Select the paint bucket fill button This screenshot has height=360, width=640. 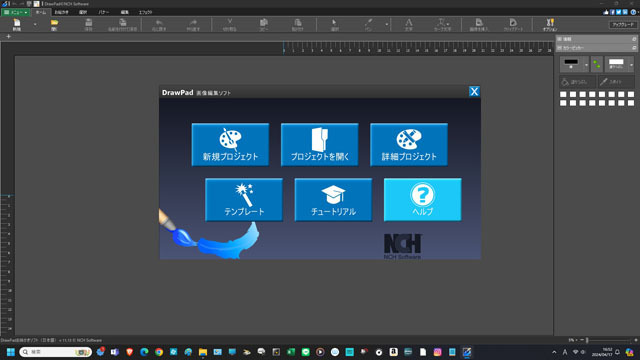pyautogui.click(x=577, y=82)
